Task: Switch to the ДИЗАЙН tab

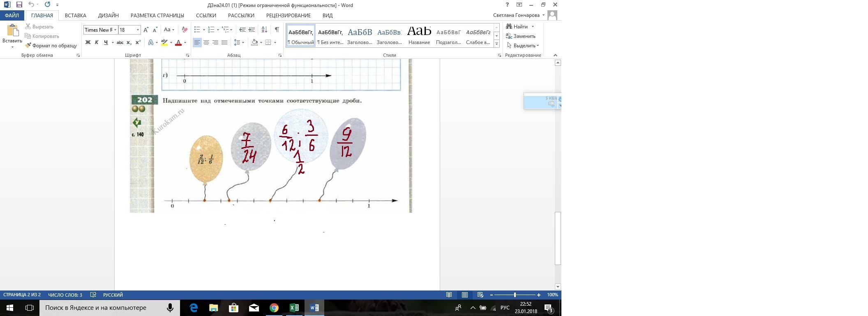Action: [108, 15]
